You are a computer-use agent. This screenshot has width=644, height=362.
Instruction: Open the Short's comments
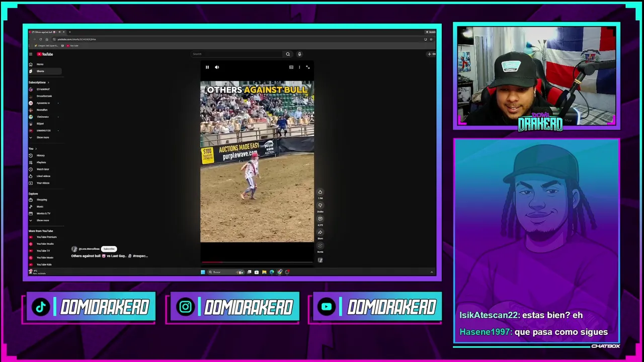click(x=320, y=219)
